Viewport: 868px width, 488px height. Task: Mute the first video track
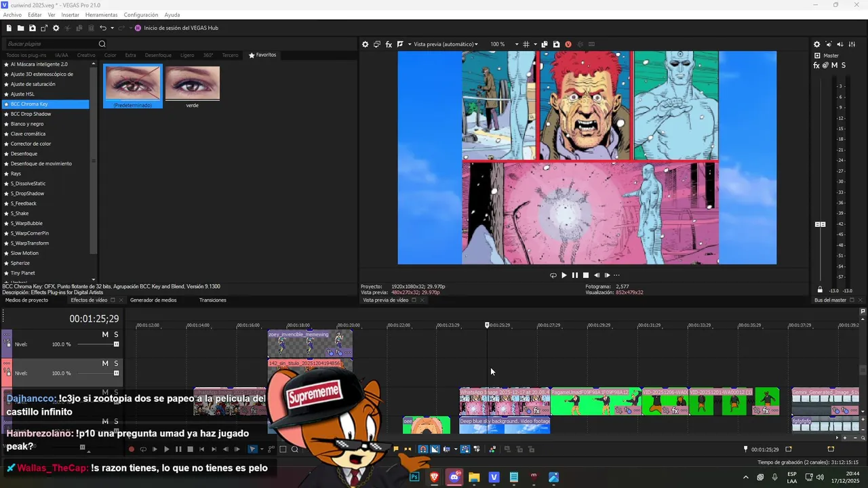[x=105, y=335]
